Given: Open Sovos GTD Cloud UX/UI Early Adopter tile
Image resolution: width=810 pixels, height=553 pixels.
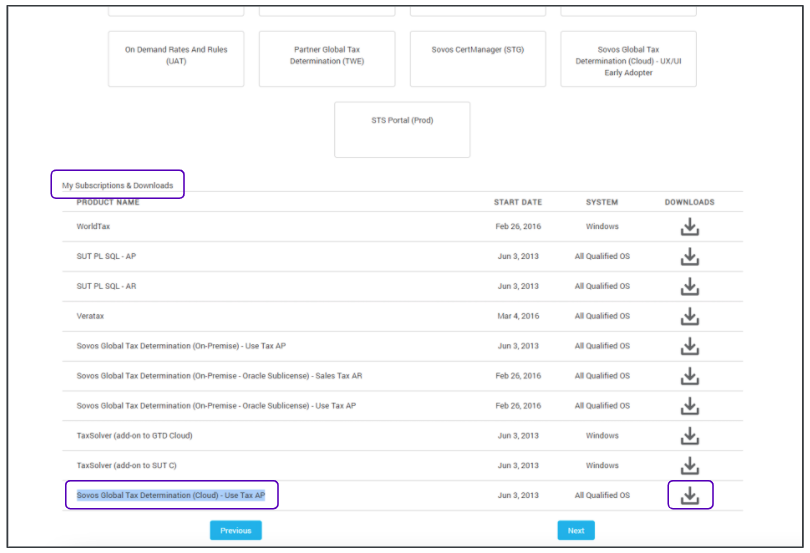Looking at the screenshot, I should (x=628, y=58).
